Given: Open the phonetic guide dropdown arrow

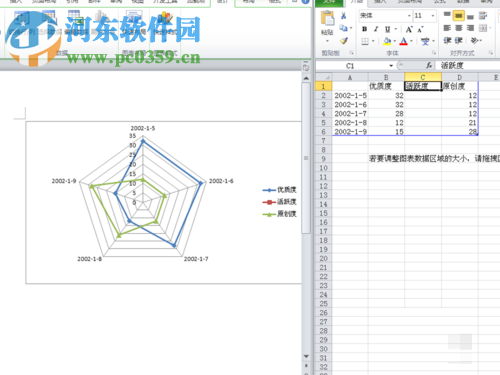Looking at the screenshot, I should click(x=433, y=41).
